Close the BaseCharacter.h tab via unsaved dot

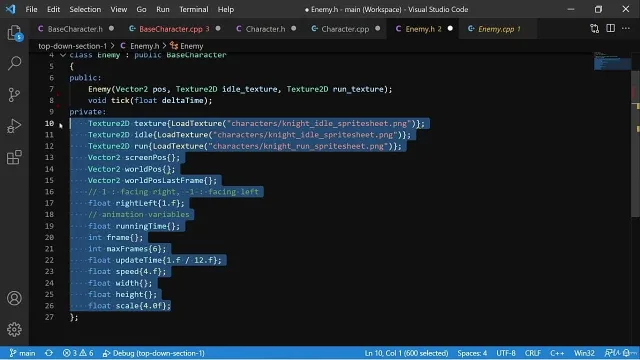111,29
